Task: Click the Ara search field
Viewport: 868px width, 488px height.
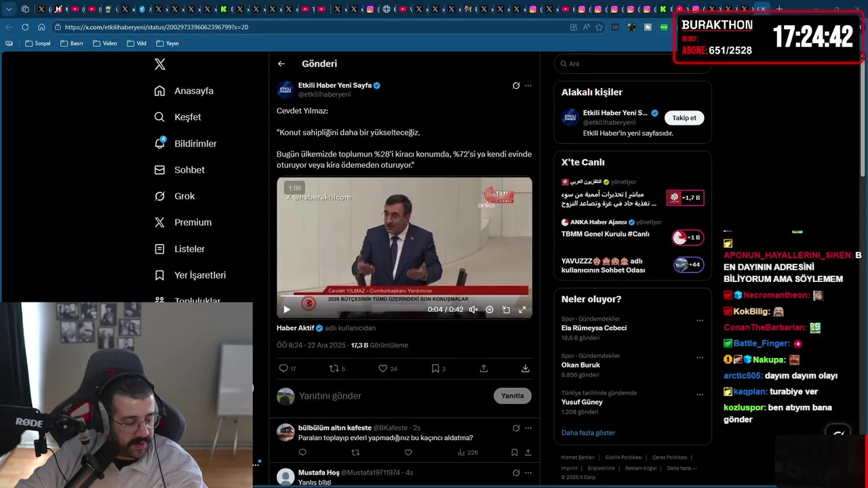Action: point(632,64)
